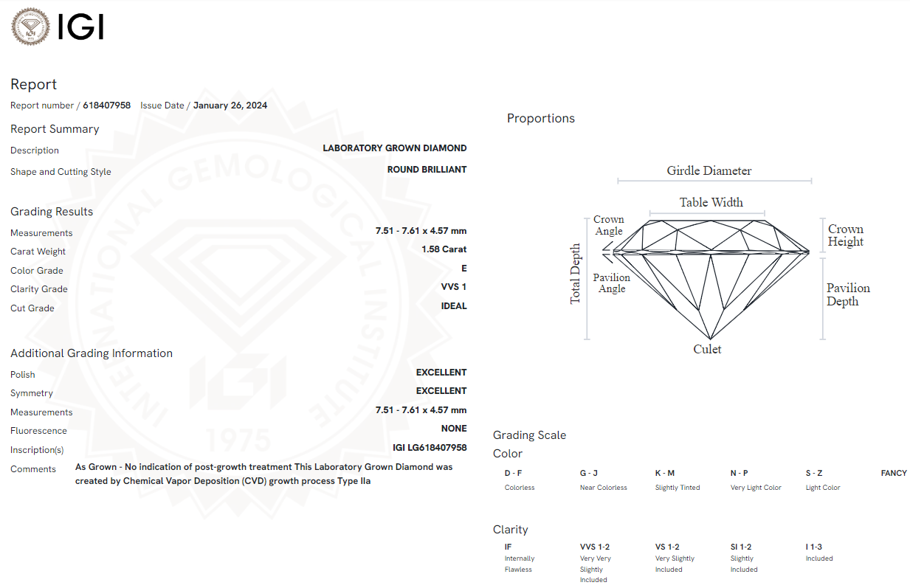Select the 'VS 1-2' clarity range

pyautogui.click(x=668, y=547)
